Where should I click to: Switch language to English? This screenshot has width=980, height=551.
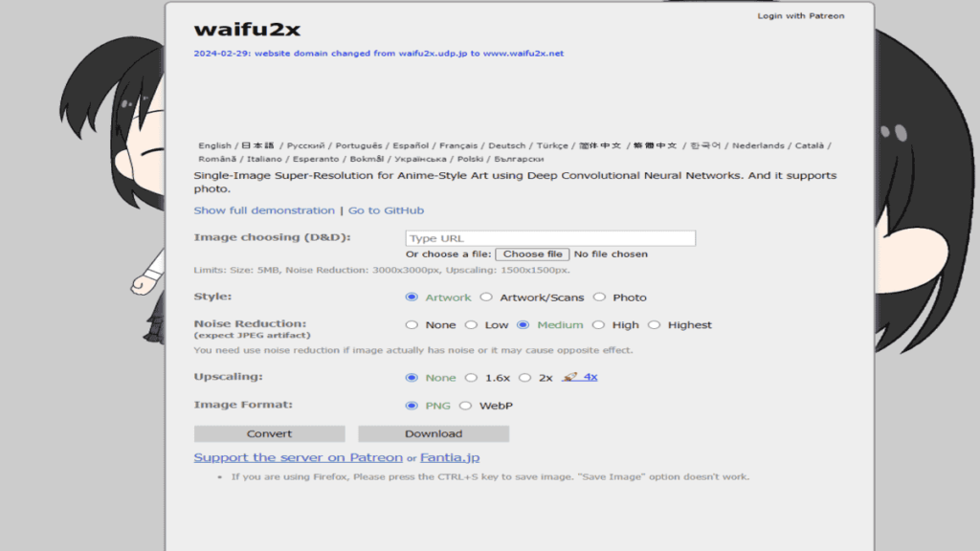coord(215,145)
